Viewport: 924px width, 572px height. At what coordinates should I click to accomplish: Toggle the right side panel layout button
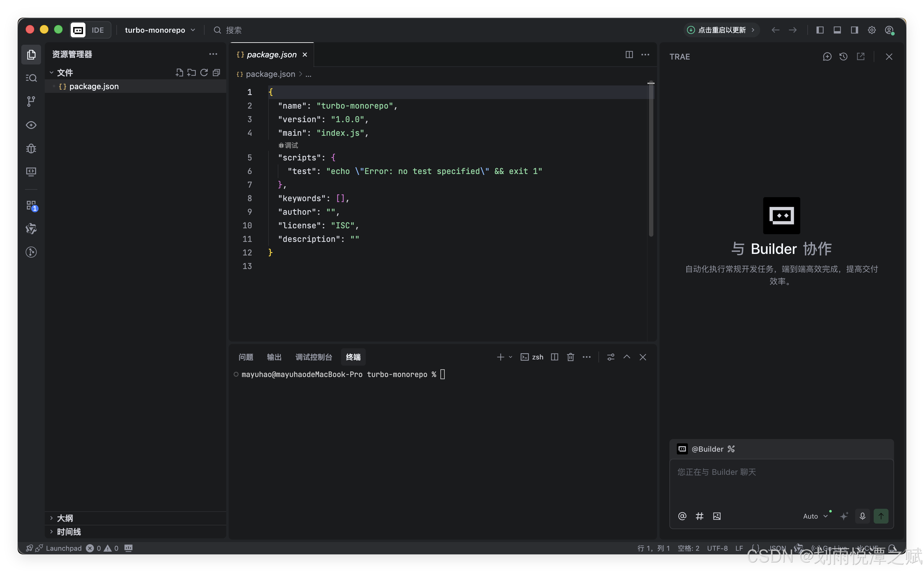pos(854,30)
